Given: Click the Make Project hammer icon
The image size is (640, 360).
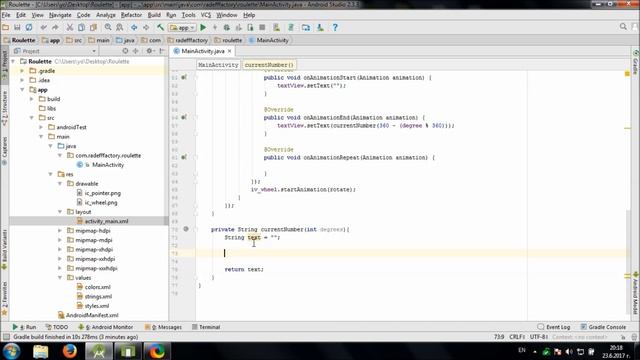Looking at the screenshot, I should (x=160, y=27).
